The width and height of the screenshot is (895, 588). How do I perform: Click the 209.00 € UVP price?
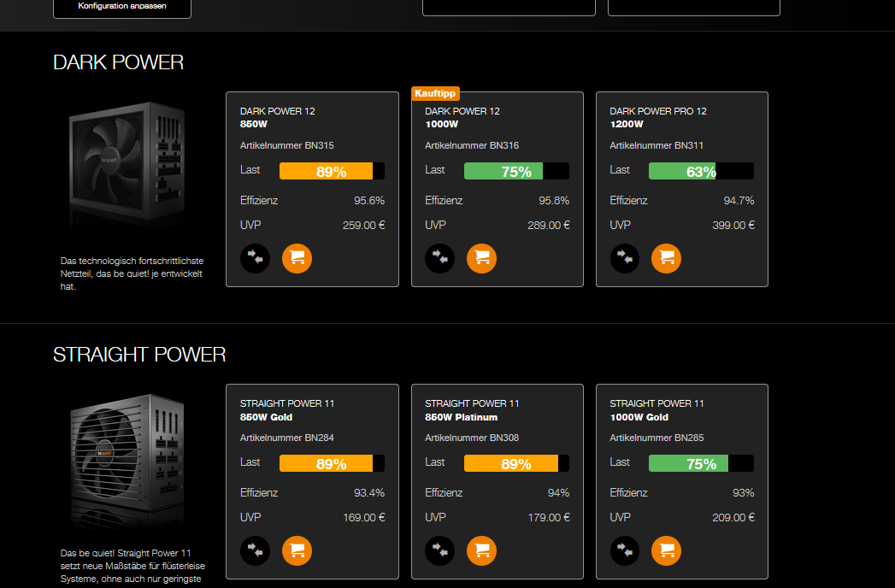coord(733,518)
